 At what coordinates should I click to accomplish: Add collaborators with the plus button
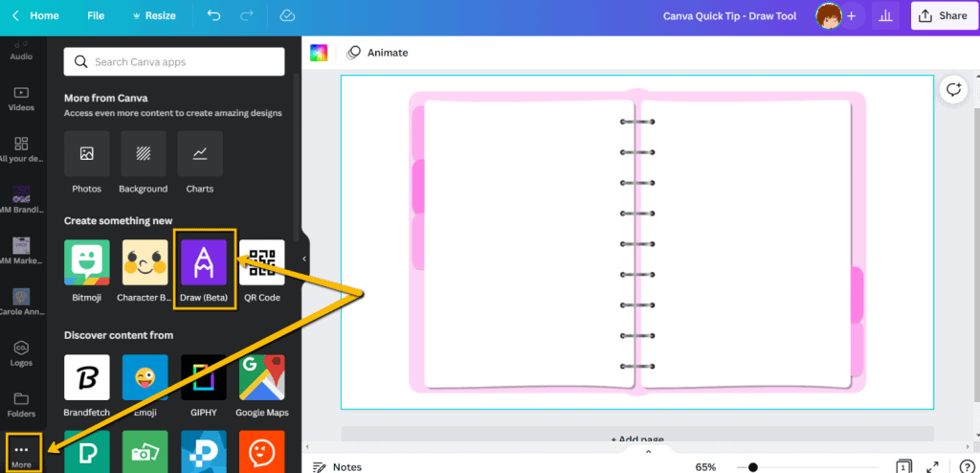click(851, 15)
